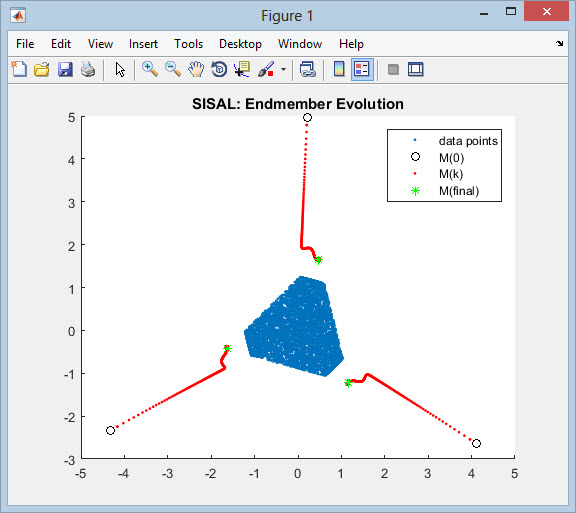Select the Data Cursor tool
Image resolution: width=576 pixels, height=513 pixels.
point(242,69)
